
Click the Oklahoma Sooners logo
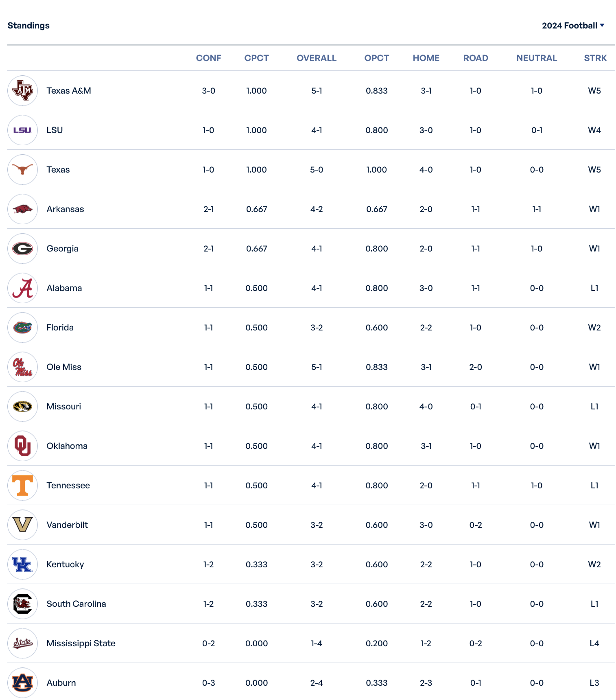(x=22, y=446)
